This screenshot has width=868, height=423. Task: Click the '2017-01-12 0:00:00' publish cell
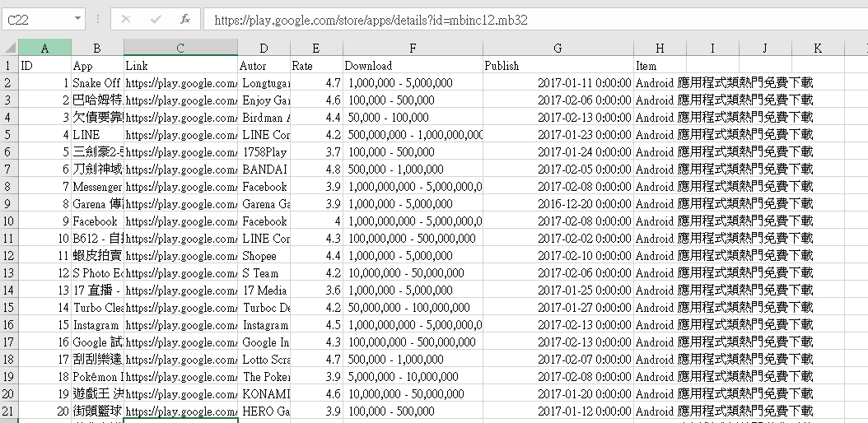(558, 411)
